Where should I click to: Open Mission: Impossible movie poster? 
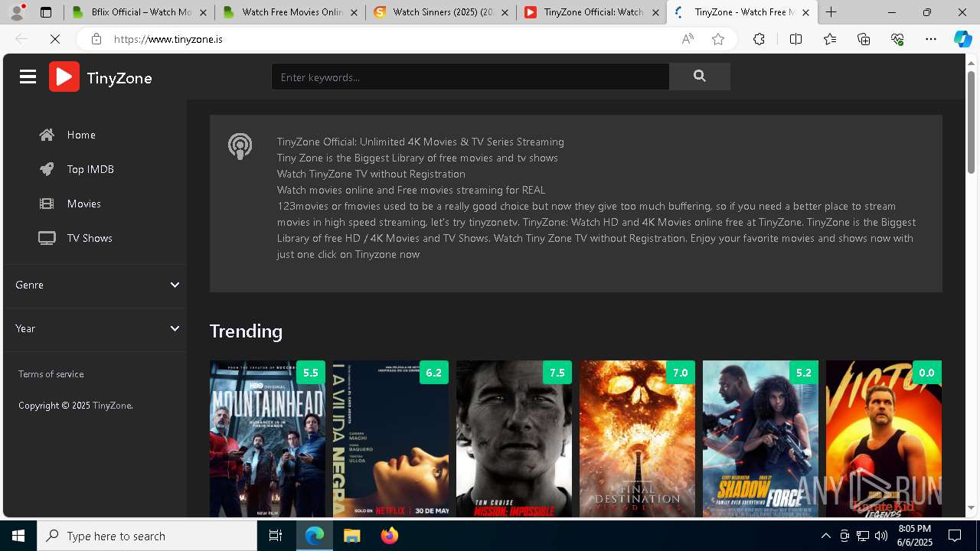coord(514,439)
